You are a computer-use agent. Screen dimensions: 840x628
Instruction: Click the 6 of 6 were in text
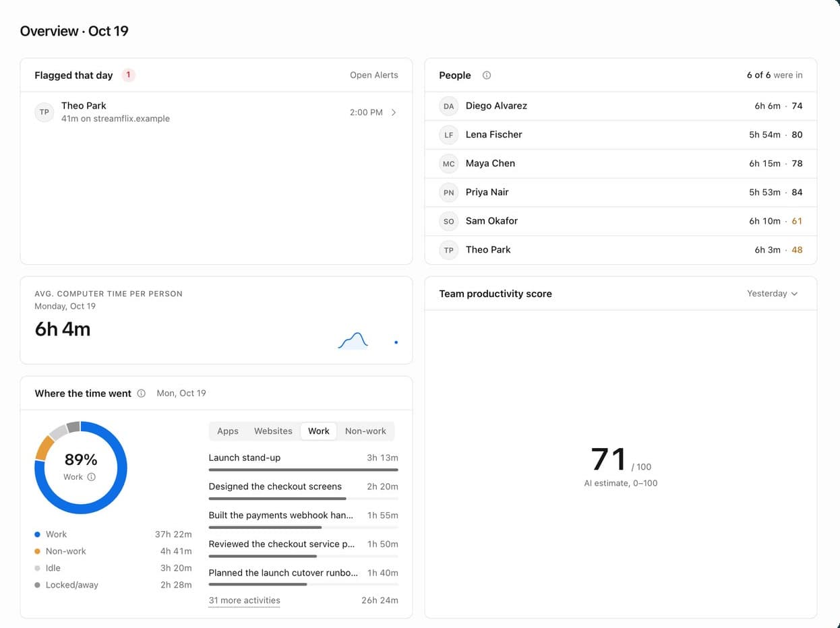(775, 75)
